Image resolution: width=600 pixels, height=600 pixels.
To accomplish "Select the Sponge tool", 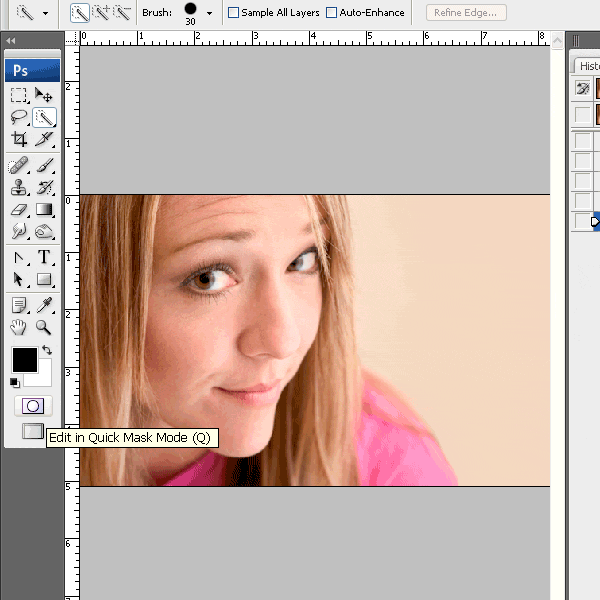I will coord(44,232).
